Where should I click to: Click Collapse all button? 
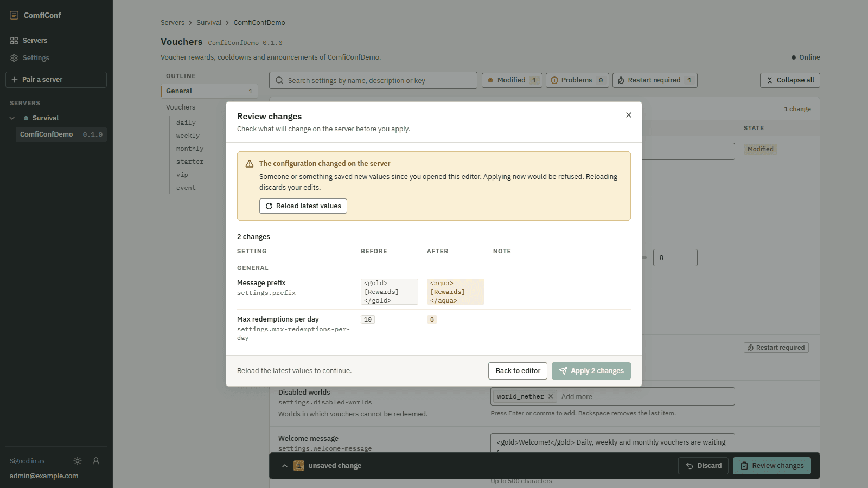click(x=790, y=80)
